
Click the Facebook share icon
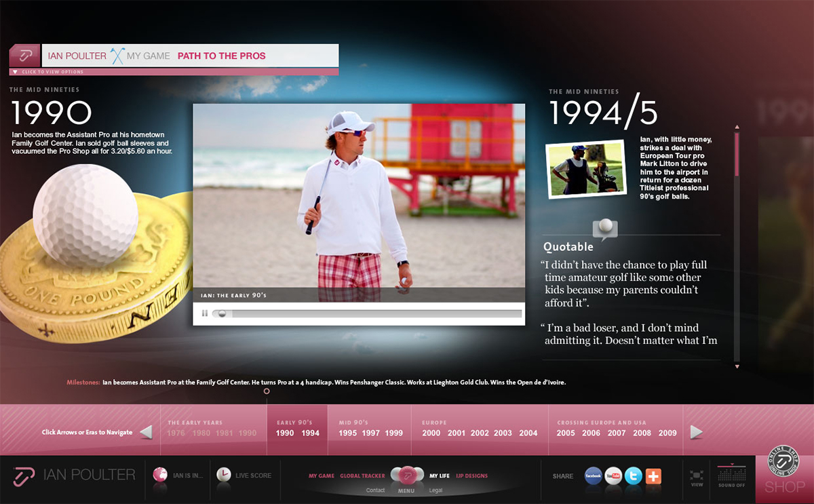click(x=593, y=476)
